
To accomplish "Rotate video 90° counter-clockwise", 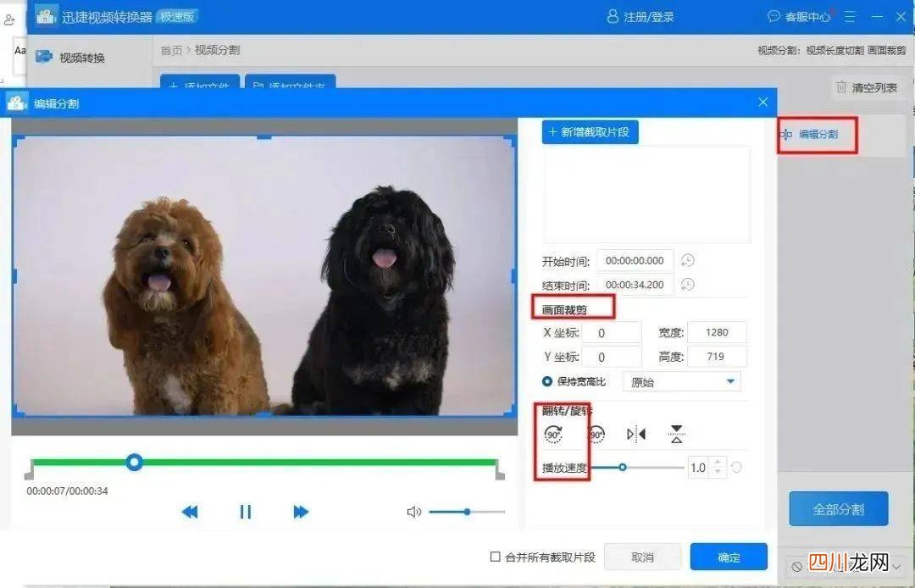I will point(596,434).
